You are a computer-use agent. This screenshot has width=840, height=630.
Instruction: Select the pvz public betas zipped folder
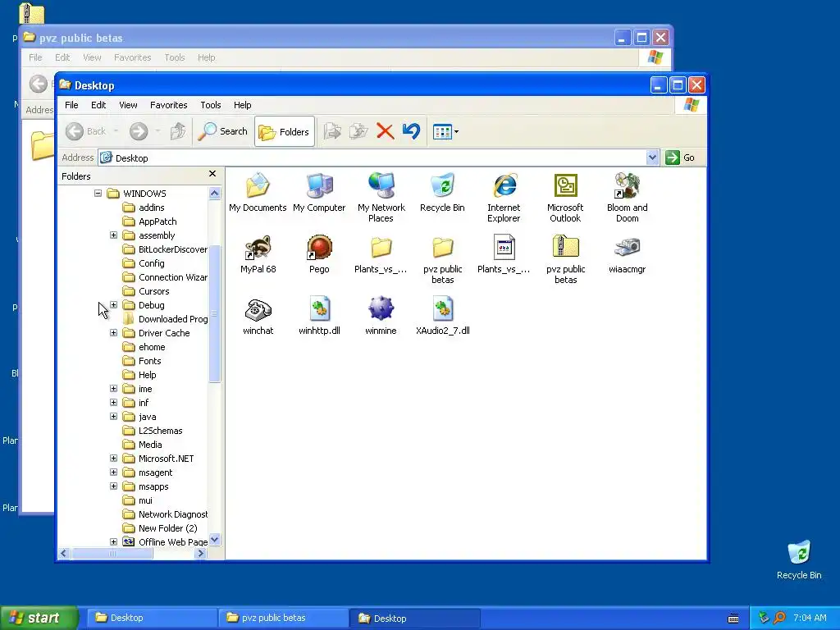566,246
